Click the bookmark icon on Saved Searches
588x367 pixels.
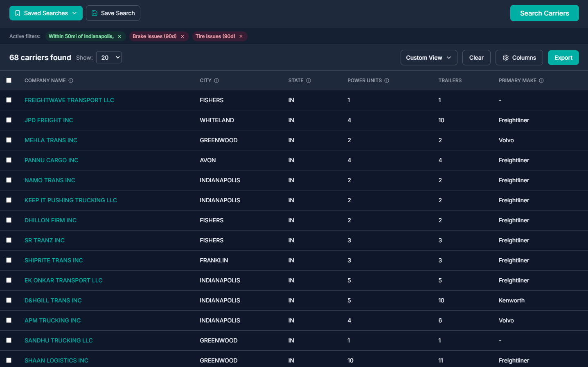(18, 13)
